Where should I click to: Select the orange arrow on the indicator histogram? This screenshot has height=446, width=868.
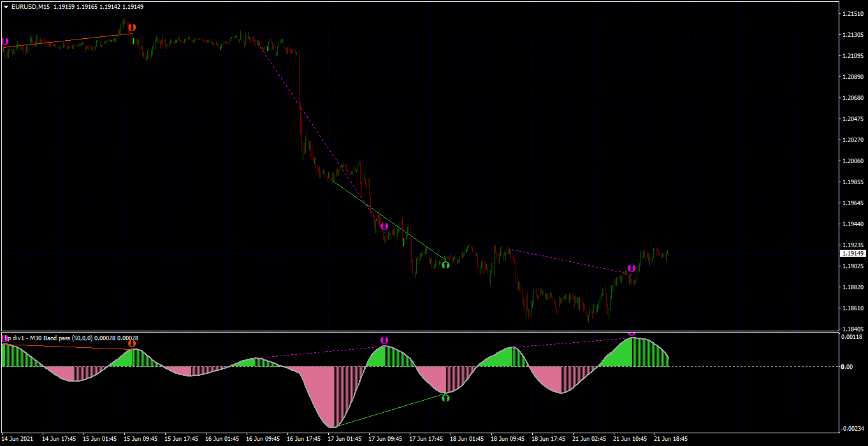[x=132, y=343]
